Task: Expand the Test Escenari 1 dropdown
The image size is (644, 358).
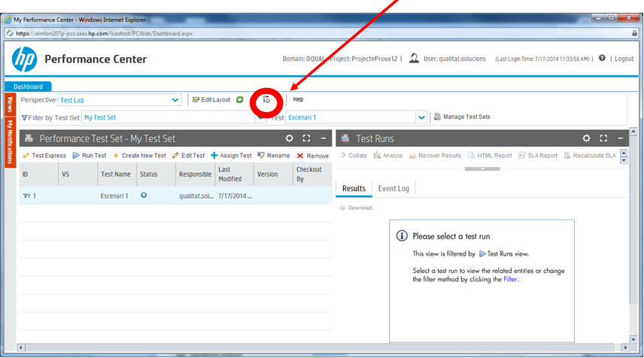Action: 421,117
